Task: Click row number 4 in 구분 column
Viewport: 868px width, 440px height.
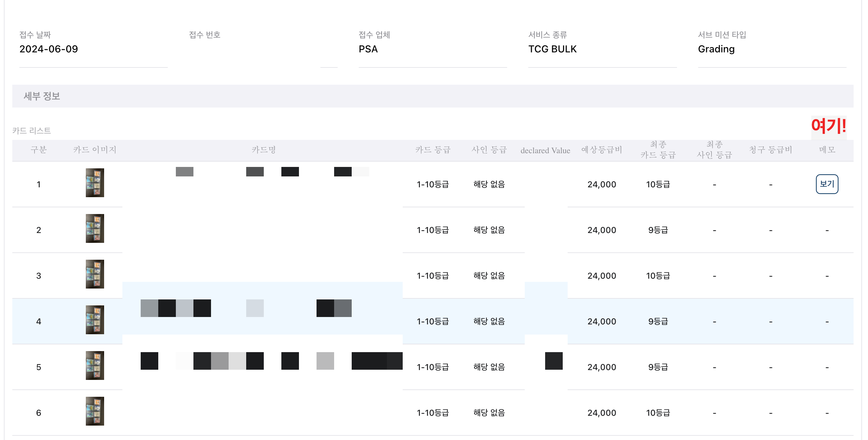Action: [39, 322]
